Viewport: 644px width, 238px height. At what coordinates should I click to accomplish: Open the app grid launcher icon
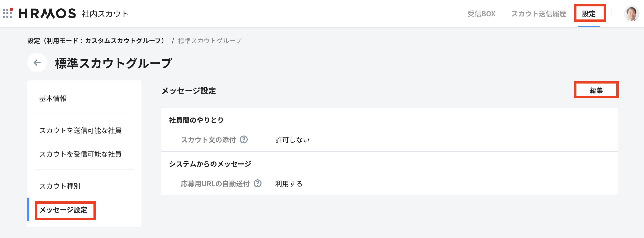(x=8, y=13)
